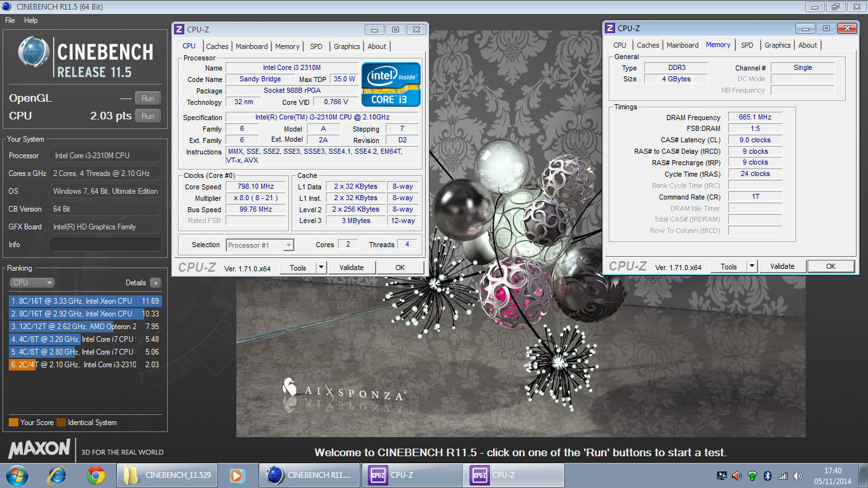Open the Bluetooth tray icon
868x488 pixels.
768,476
